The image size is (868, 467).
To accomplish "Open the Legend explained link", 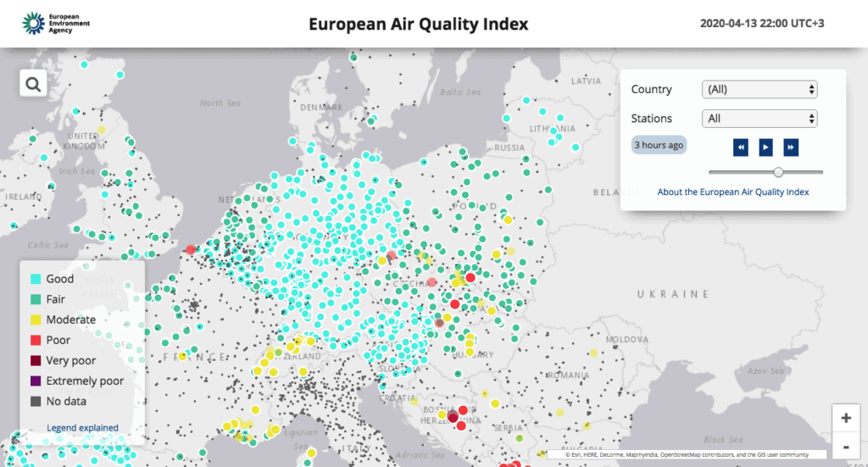I will [82, 428].
